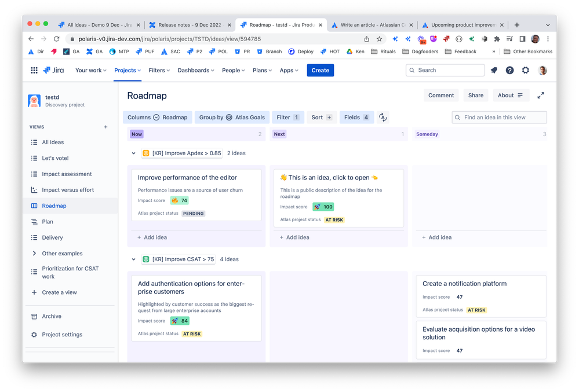Click the Jira Search field
579x392 pixels.
[445, 70]
